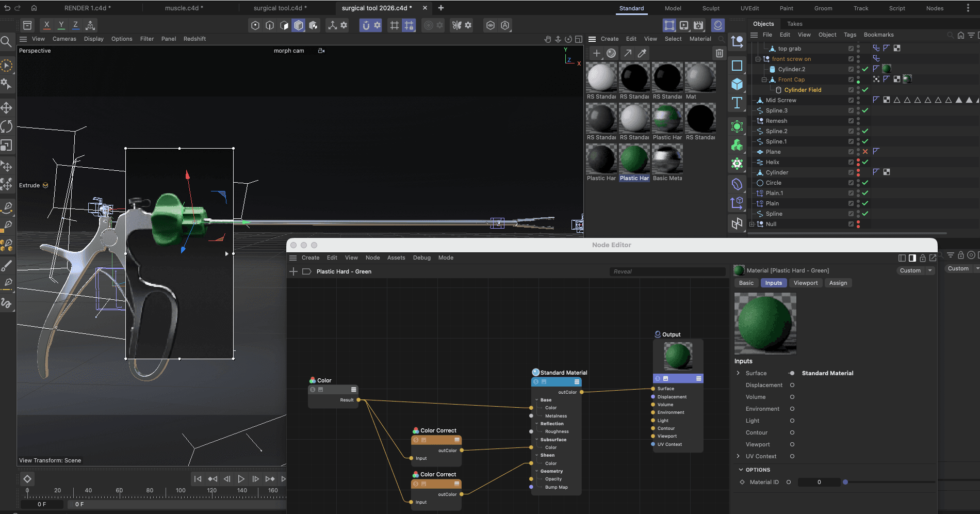The height and width of the screenshot is (514, 980).
Task: Click the eyedropper icon in Material Manager
Action: [x=642, y=53]
